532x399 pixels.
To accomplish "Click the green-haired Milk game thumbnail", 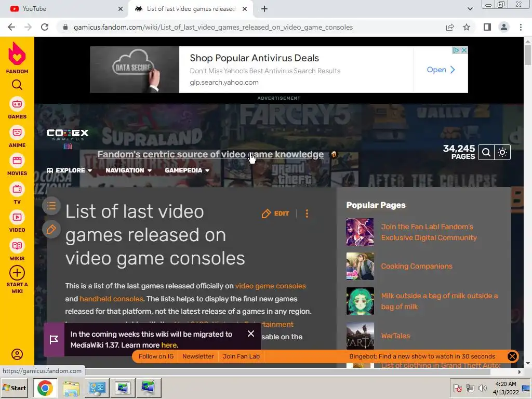I will (360, 301).
